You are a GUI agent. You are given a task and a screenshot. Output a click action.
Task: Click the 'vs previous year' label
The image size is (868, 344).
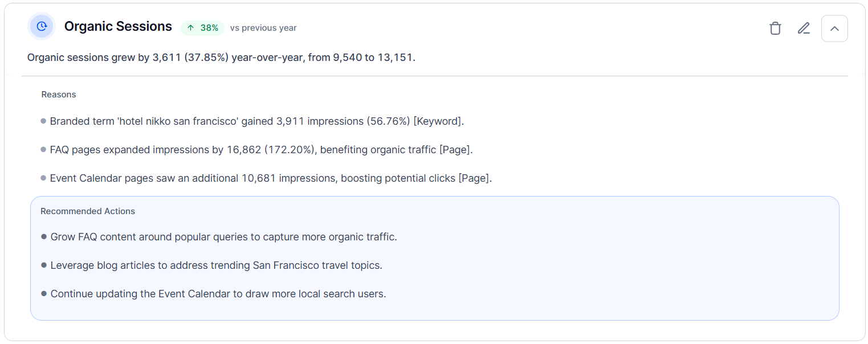coord(263,28)
